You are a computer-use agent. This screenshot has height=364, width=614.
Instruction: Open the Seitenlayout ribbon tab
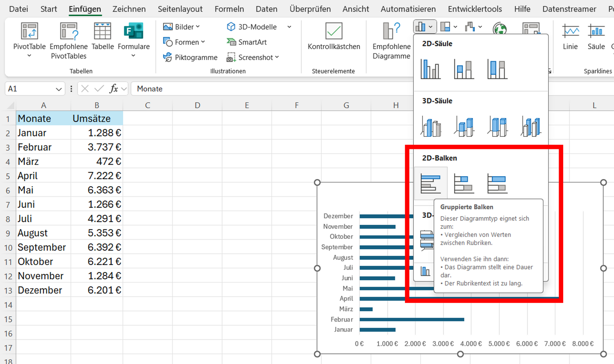click(x=180, y=9)
